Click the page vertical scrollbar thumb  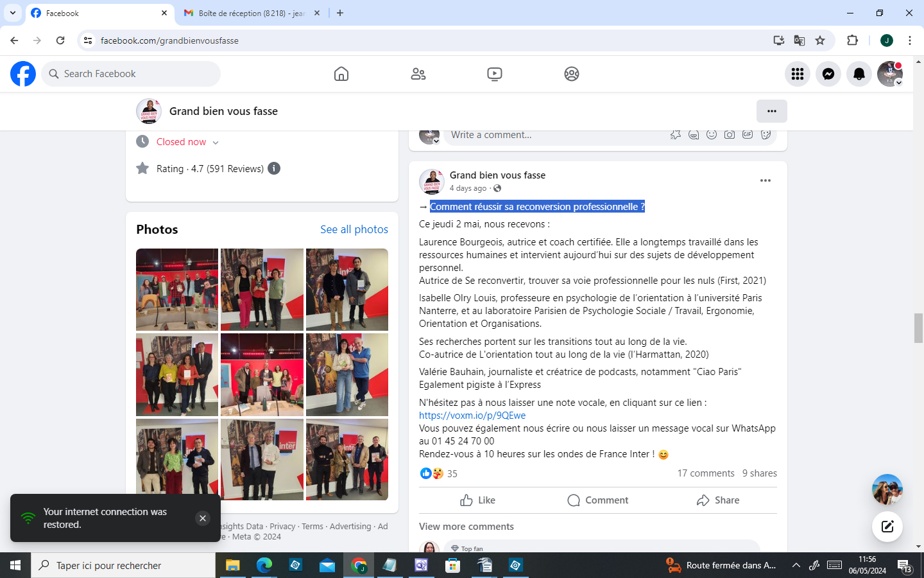tap(918, 328)
